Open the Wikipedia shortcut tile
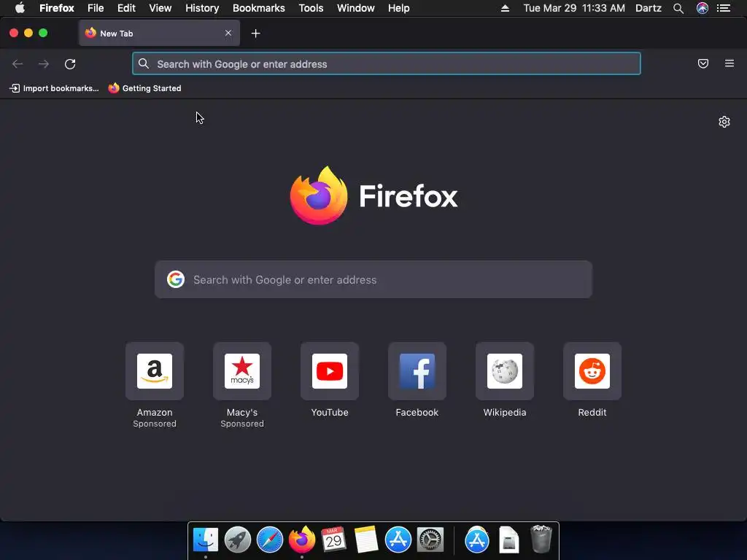 click(505, 371)
